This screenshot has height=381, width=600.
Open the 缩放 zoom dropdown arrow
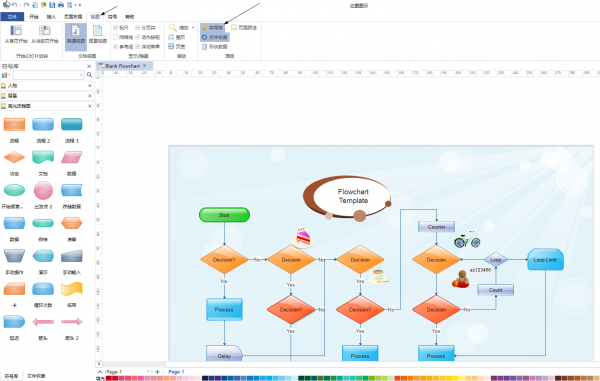(x=193, y=28)
